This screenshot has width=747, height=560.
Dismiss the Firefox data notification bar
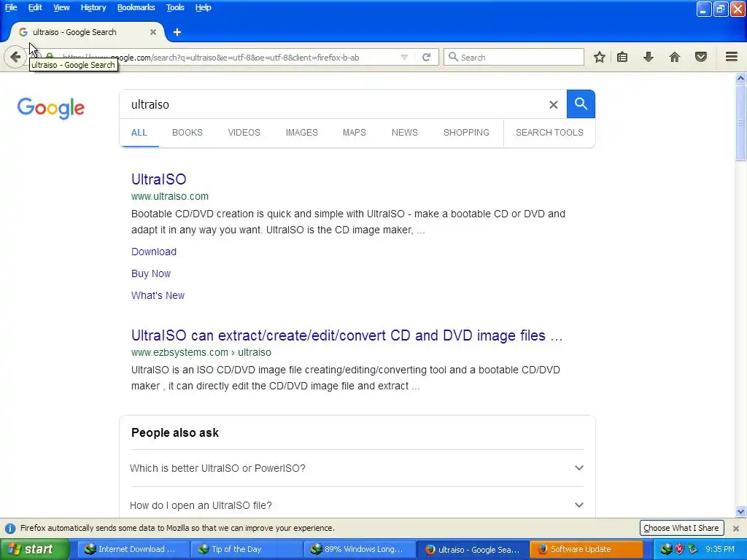coord(735,528)
